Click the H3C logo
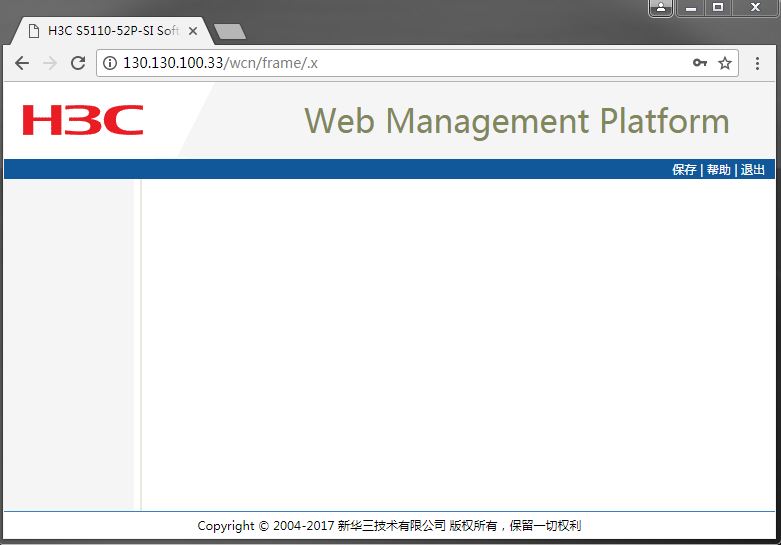 point(83,120)
